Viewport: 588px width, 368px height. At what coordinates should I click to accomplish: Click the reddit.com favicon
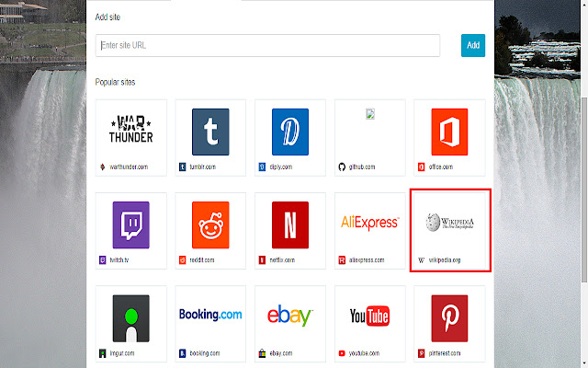182,259
